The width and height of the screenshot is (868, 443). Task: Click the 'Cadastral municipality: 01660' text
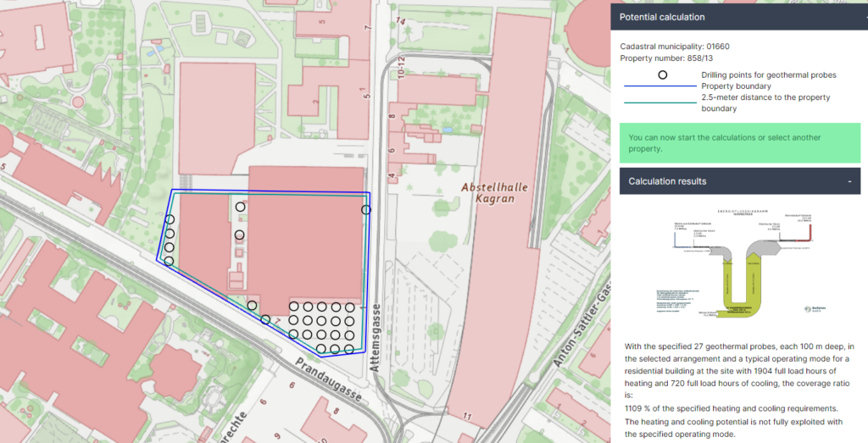[x=674, y=47]
